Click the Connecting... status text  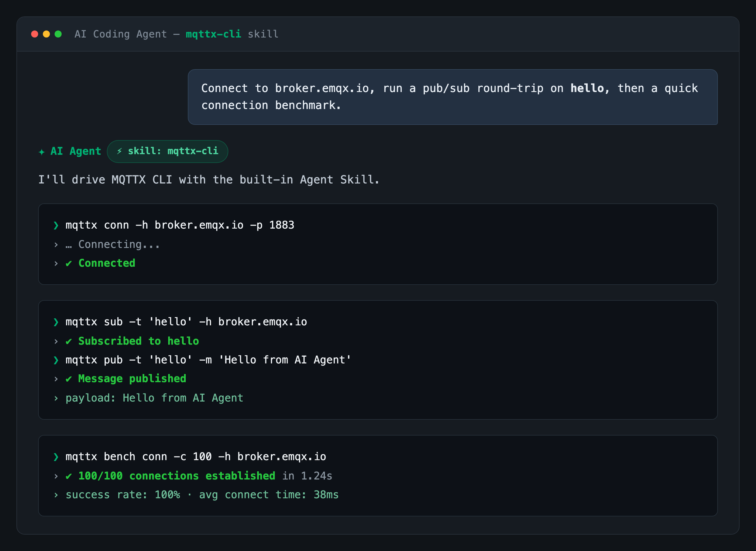119,245
